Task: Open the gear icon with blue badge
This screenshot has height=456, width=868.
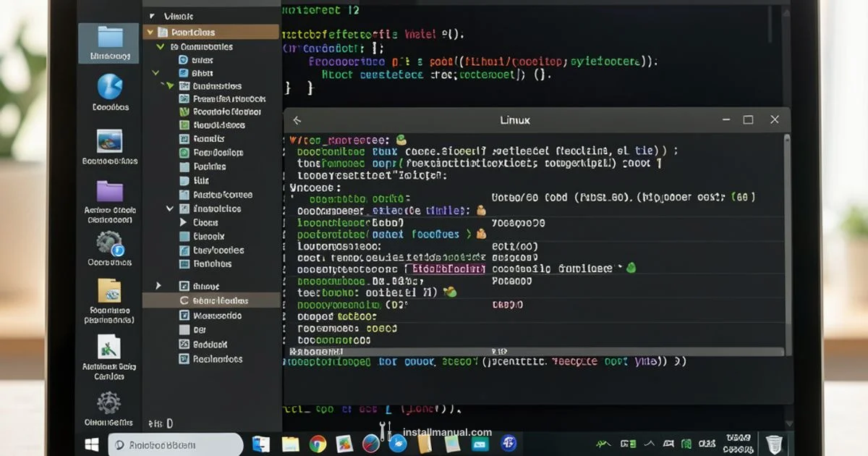Action: [x=109, y=242]
